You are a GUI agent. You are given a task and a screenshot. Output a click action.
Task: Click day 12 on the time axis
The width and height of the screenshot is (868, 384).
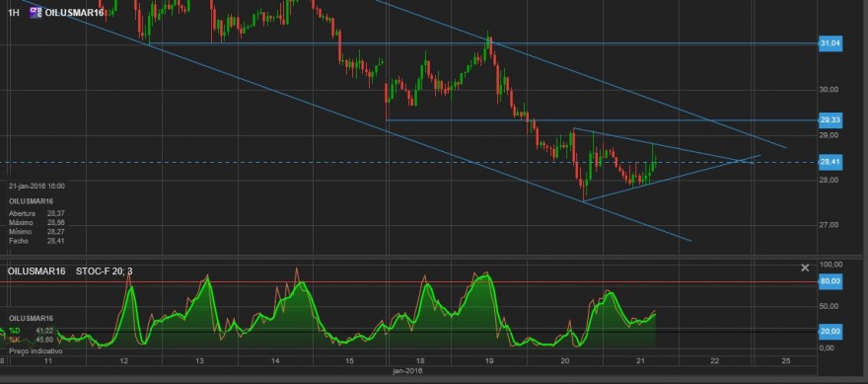pyautogui.click(x=123, y=361)
